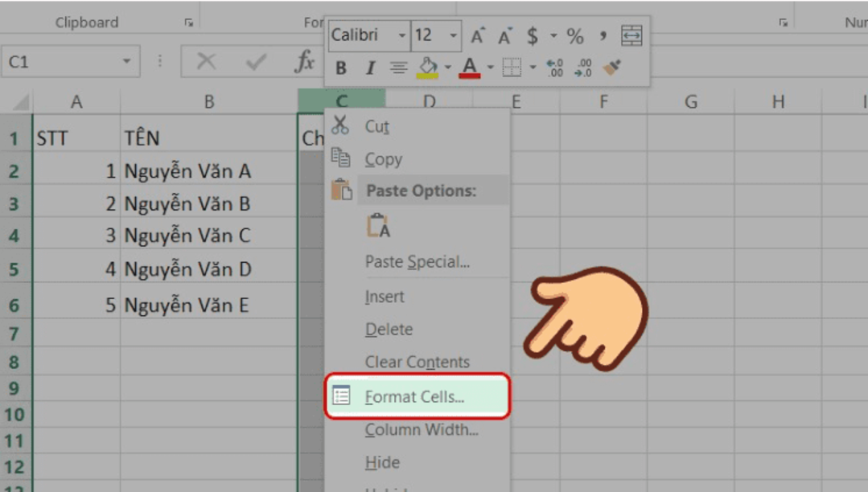The width and height of the screenshot is (868, 492).
Task: Click the Format Painter brush icon
Action: click(612, 68)
